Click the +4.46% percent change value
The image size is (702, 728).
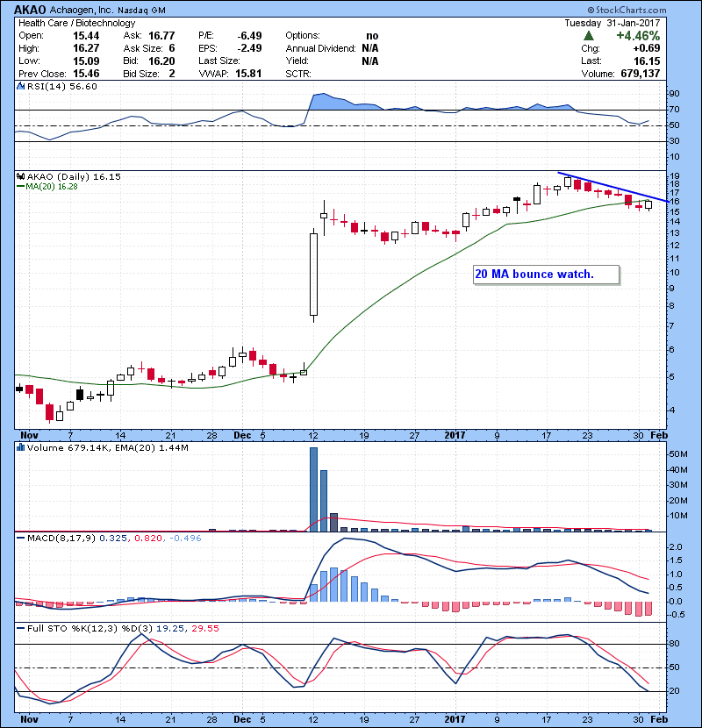[637, 36]
